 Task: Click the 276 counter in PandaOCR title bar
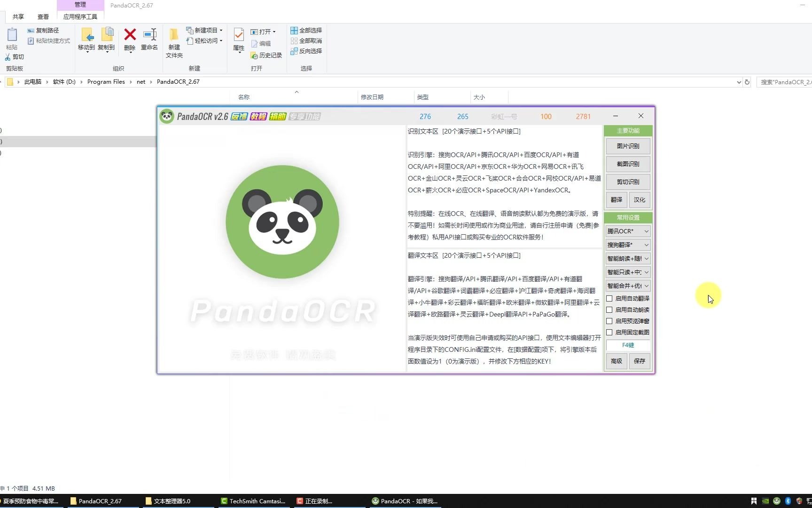425,117
